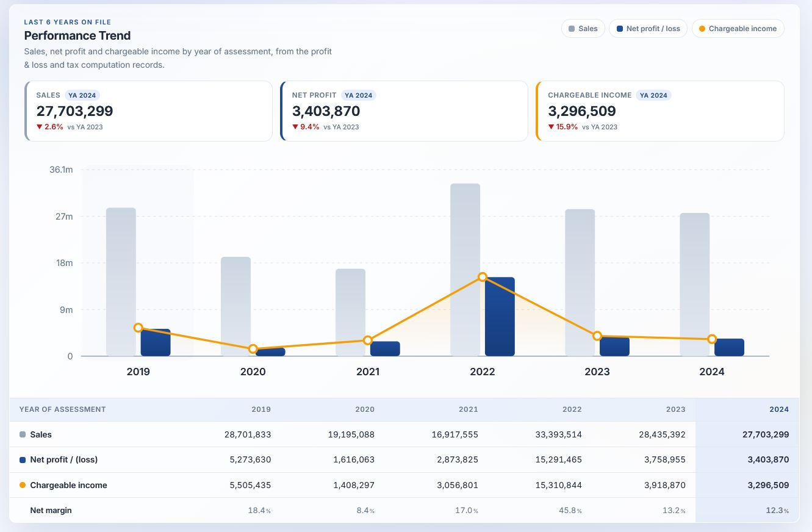Click the 15.9% decrease indicator
Viewport: 812px width, 532px height.
pos(563,127)
